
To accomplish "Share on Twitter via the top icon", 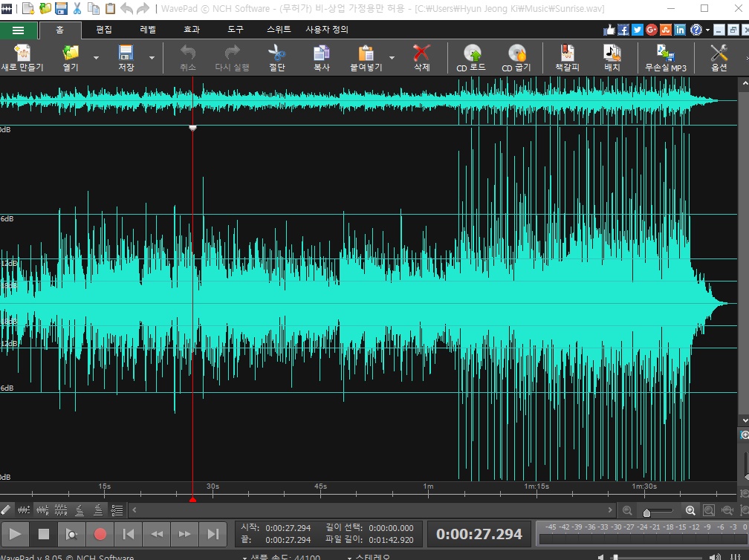I will (638, 30).
